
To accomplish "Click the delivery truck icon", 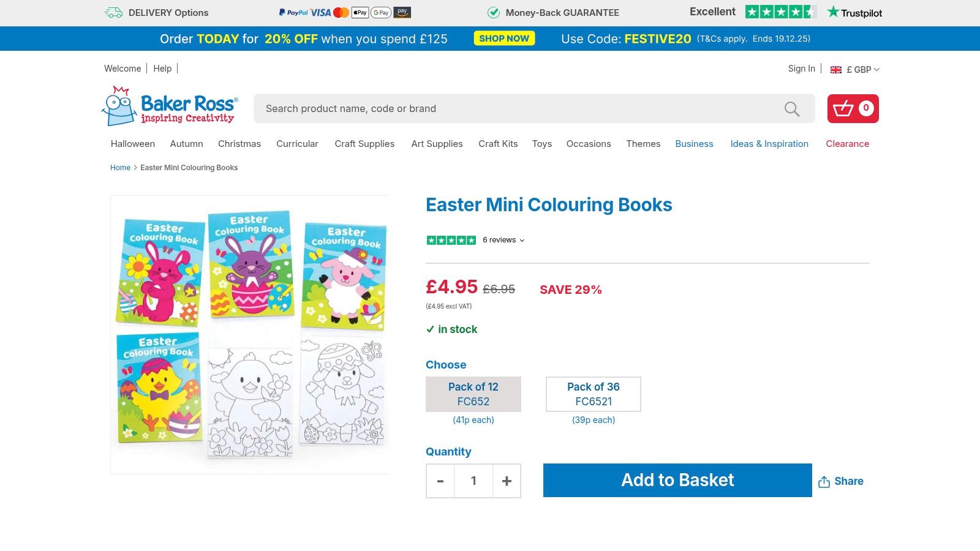I will [113, 13].
